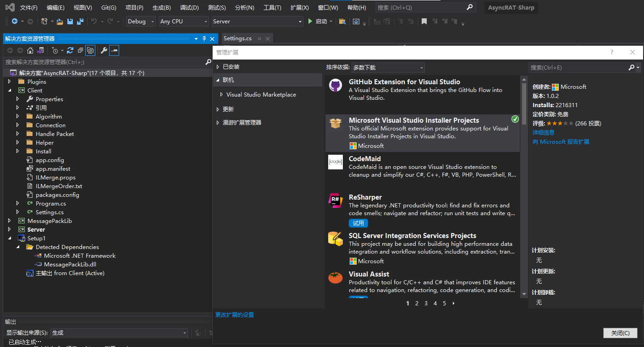Click the green Start debugging arrow

[x=310, y=22]
